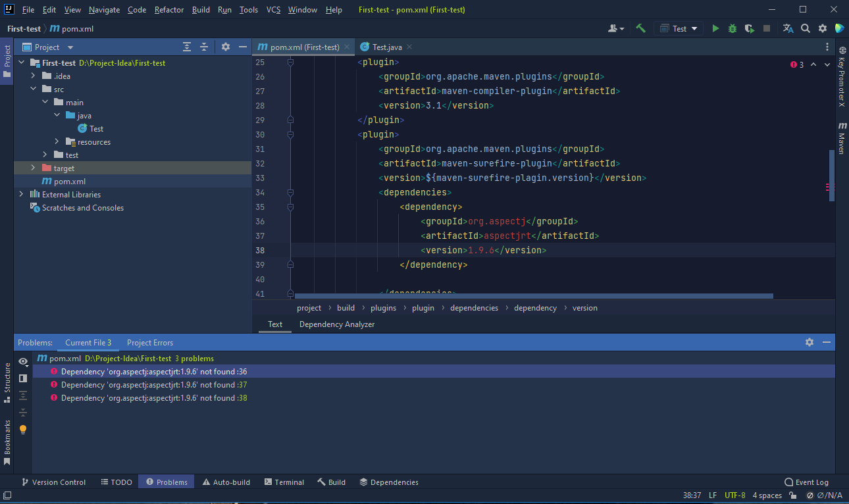Open the Terminal tool window
The width and height of the screenshot is (849, 504).
[x=284, y=482]
